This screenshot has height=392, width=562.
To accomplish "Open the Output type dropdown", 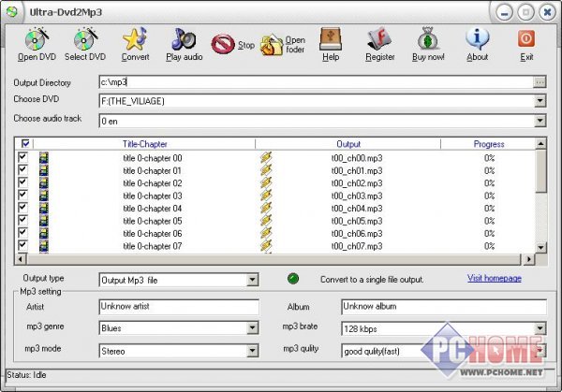I will (x=252, y=280).
